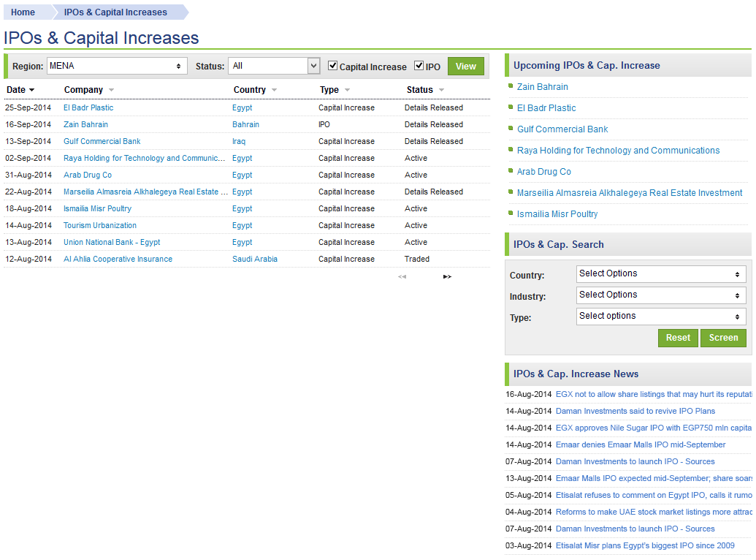Click Bahrain country link

click(245, 124)
